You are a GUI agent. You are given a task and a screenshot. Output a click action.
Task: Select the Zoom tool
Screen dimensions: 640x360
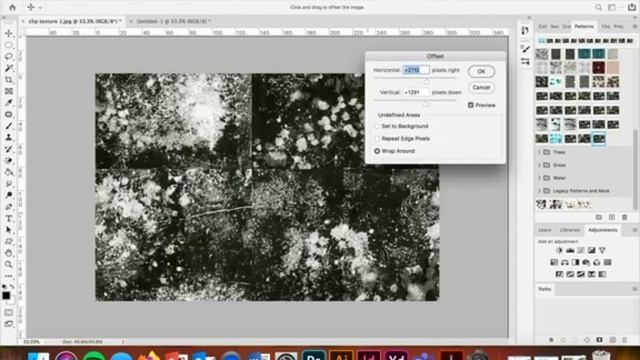coord(9,264)
